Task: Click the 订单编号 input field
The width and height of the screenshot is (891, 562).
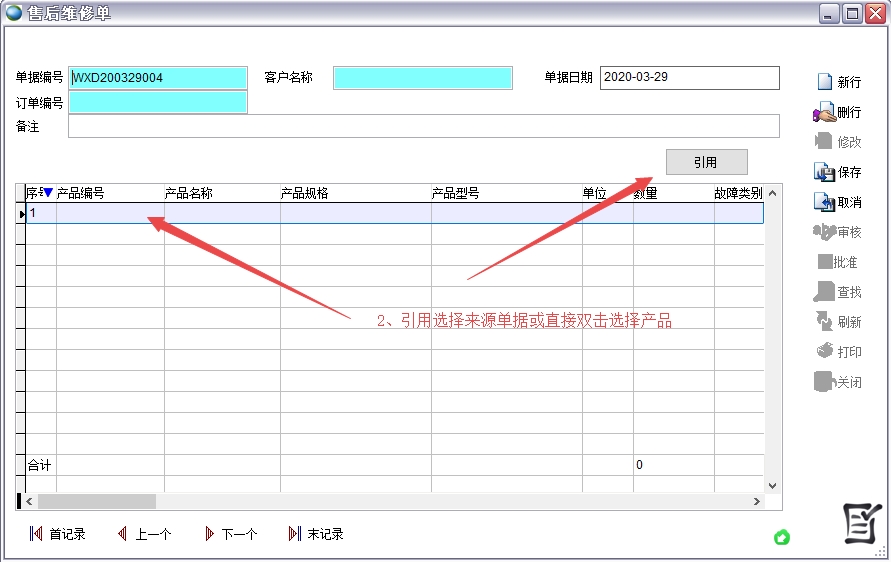Action: [x=158, y=102]
